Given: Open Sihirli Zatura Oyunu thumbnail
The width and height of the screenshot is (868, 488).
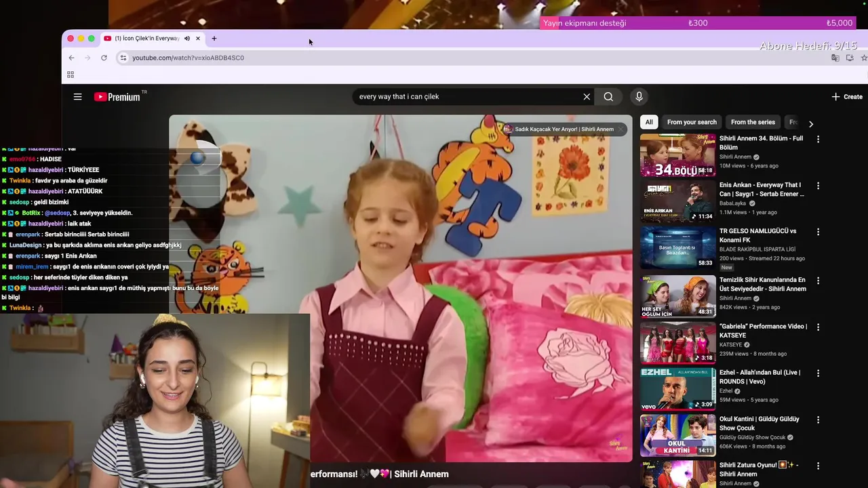Looking at the screenshot, I should click(677, 474).
